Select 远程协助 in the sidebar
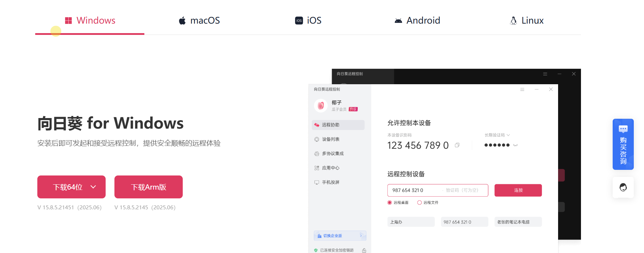644x253 pixels. click(338, 125)
